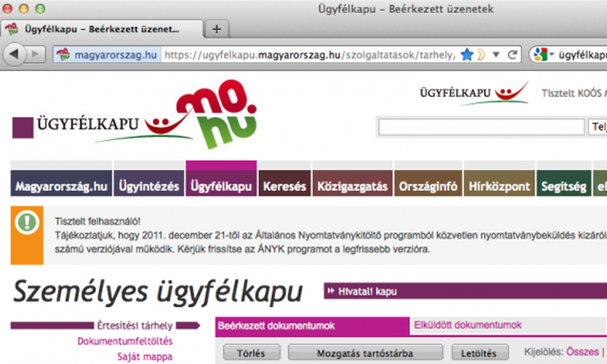Screen dimensions: 607x364
Task: Click the magyarorszag.hu site identity badge
Action: (107, 55)
